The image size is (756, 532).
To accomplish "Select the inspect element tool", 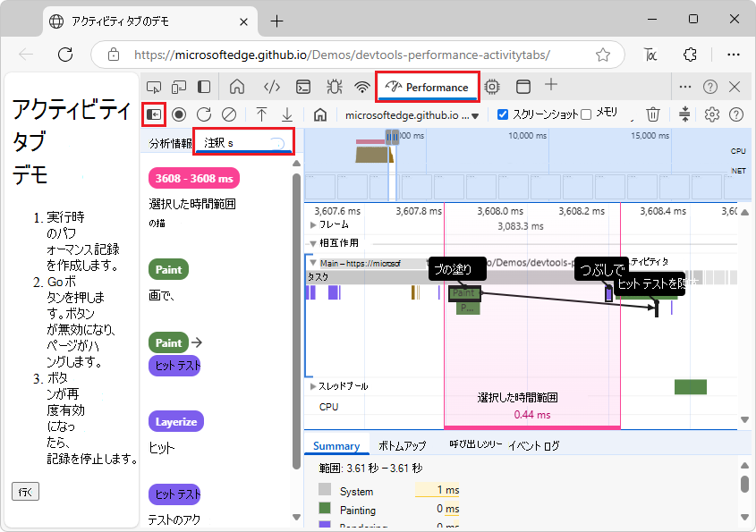I will coord(153,87).
